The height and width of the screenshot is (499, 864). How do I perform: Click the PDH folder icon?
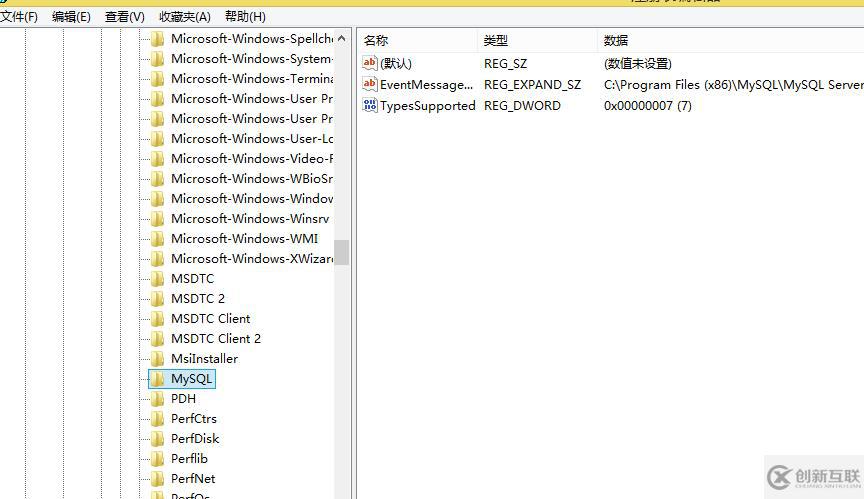point(158,399)
